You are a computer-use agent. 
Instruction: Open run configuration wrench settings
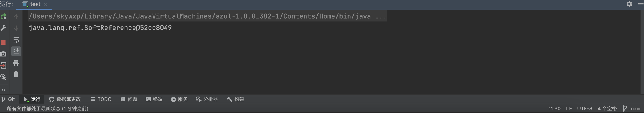(3, 28)
